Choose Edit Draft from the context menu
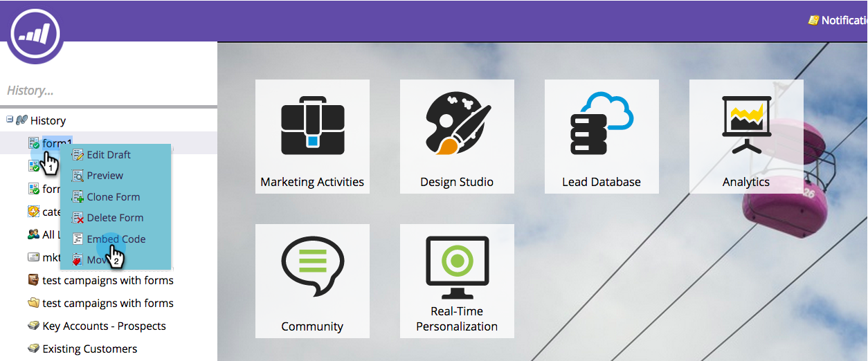868x361 pixels. pyautogui.click(x=109, y=155)
